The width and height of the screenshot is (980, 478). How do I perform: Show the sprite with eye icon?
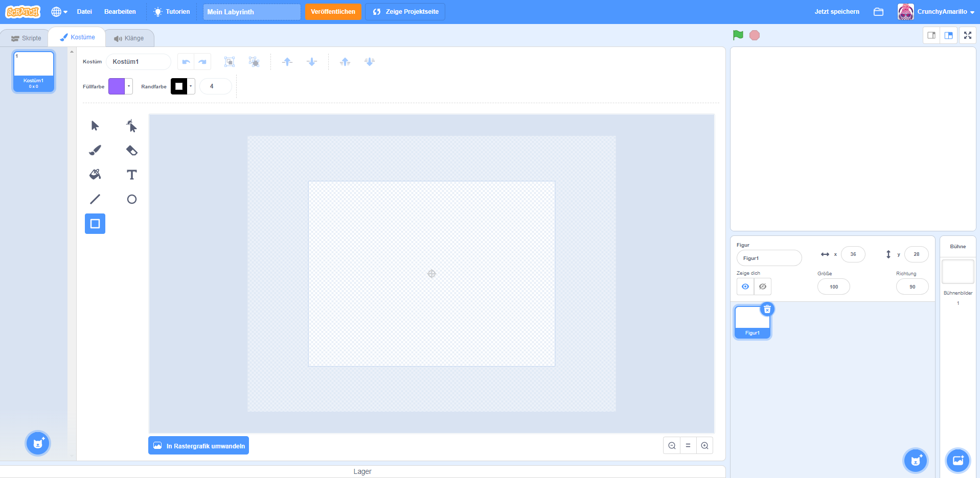pyautogui.click(x=745, y=286)
